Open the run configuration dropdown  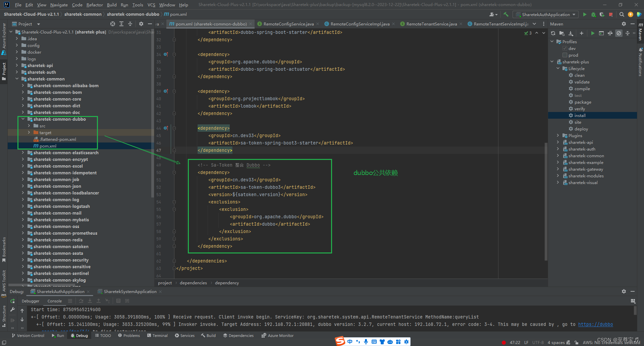point(545,14)
